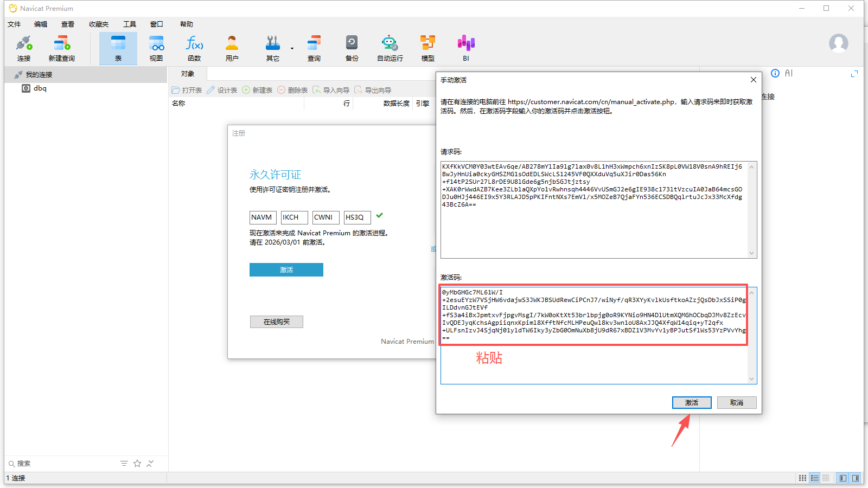Click the NAVM license key field

[x=263, y=217]
